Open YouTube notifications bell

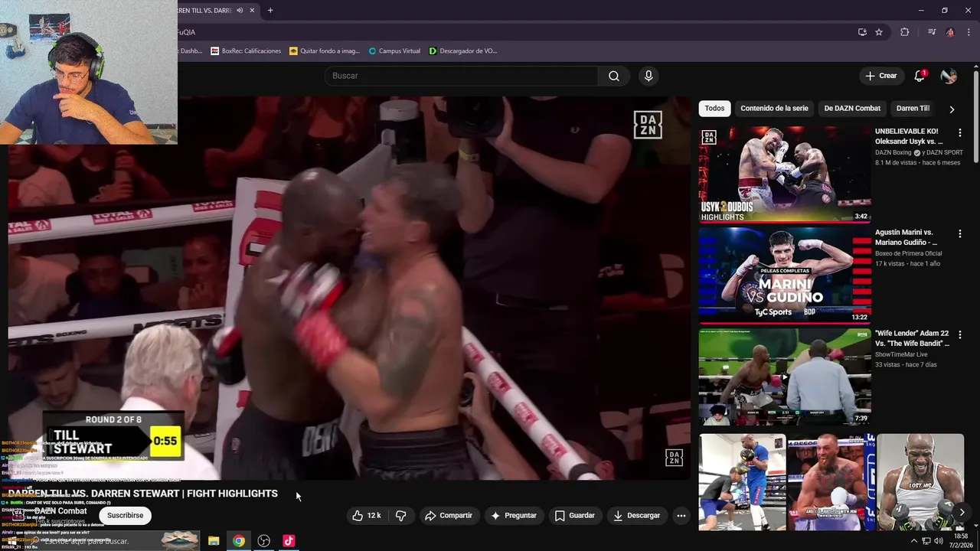[920, 76]
